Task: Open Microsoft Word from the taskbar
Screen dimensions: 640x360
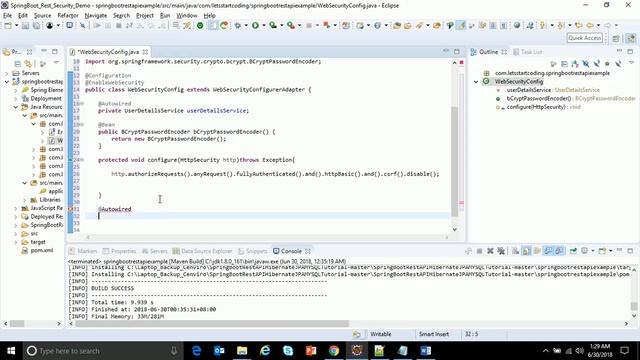Action: (x=425, y=351)
